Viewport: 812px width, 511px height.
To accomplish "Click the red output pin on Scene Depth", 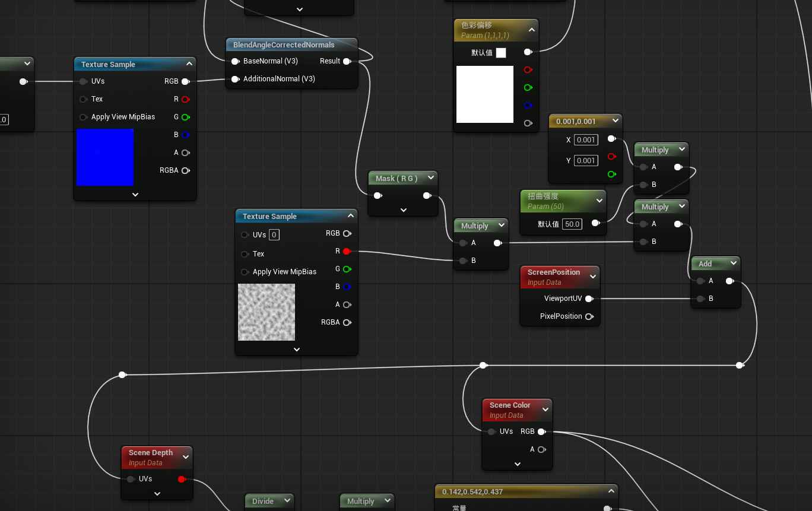I will (182, 479).
